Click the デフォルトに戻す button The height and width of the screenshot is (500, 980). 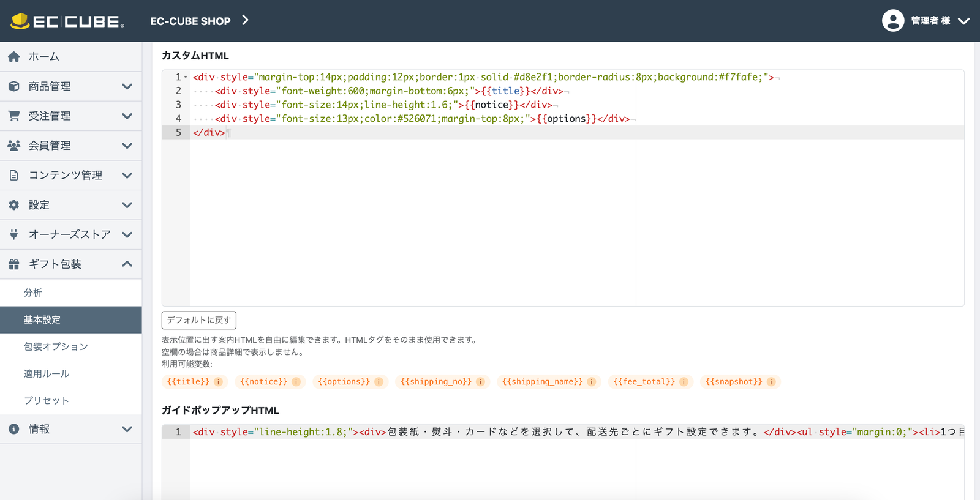coord(198,320)
